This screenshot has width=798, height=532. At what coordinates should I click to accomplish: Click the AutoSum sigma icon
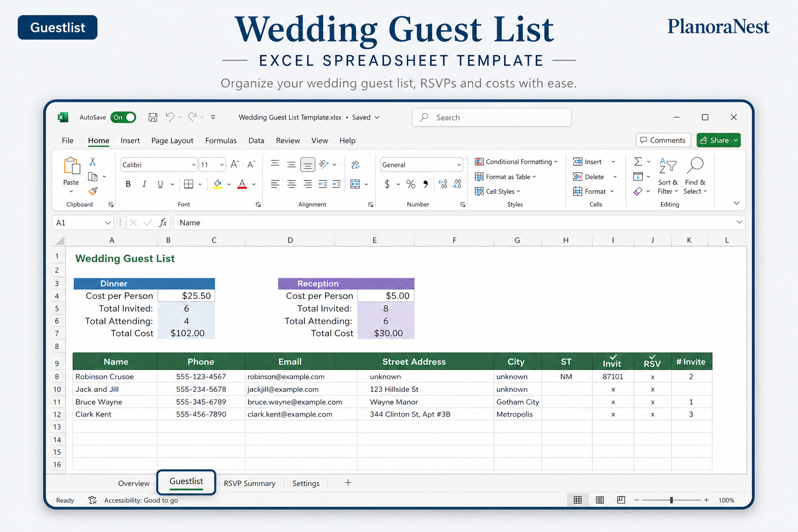tap(638, 162)
